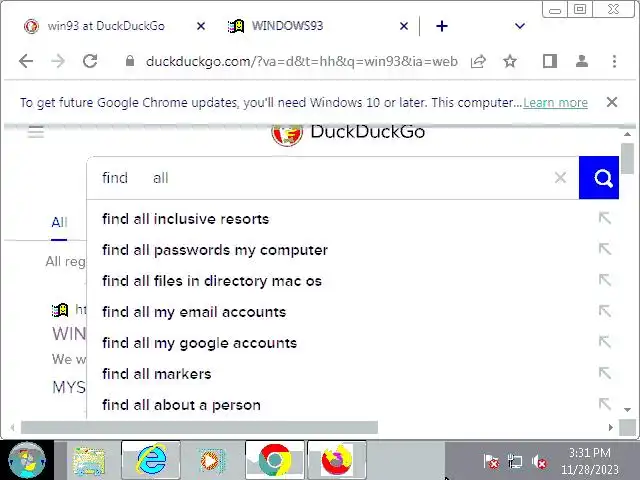
Task: Go back with the browser back arrow
Action: click(x=26, y=61)
